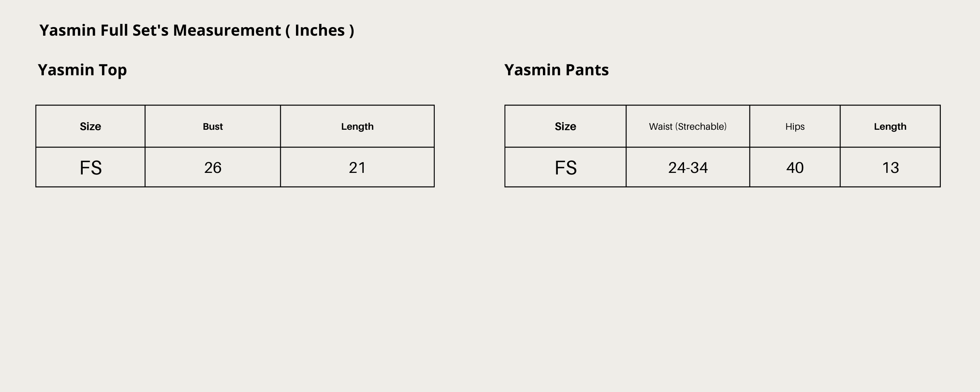Select the FS cell in Pants table
The width and height of the screenshot is (980, 392).
pyautogui.click(x=565, y=167)
